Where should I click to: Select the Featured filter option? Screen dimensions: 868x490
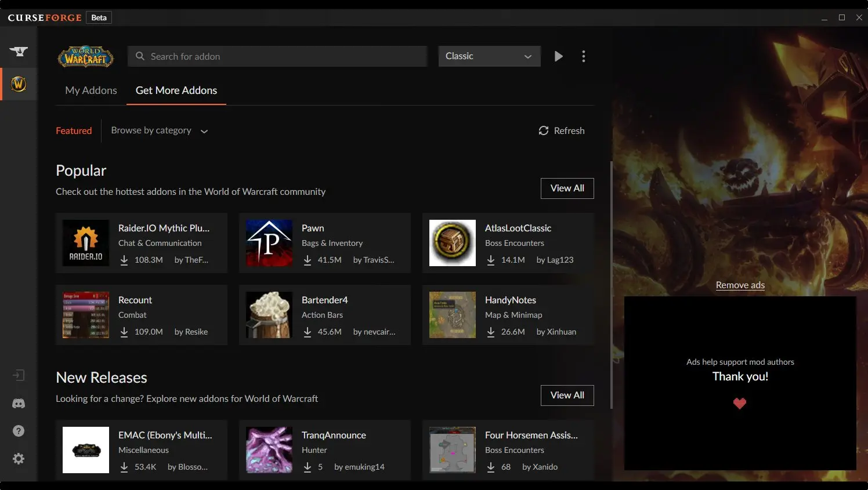(x=74, y=130)
